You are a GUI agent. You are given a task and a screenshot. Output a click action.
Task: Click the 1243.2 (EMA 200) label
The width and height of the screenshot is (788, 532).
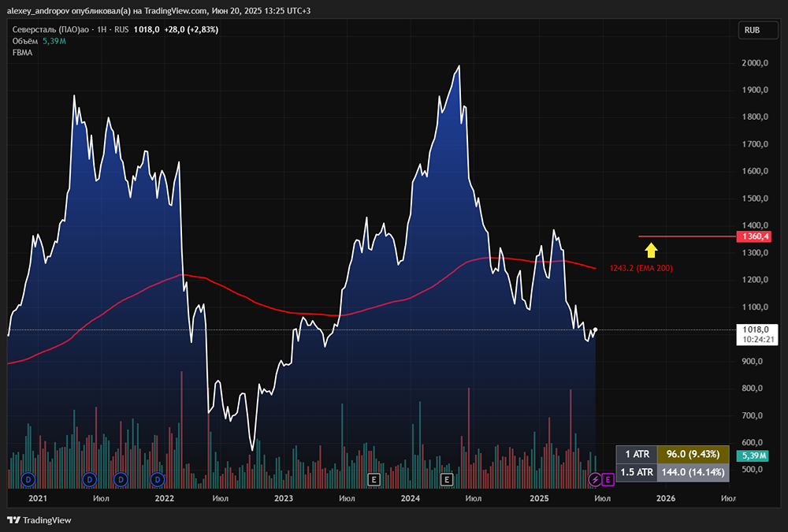pos(641,268)
